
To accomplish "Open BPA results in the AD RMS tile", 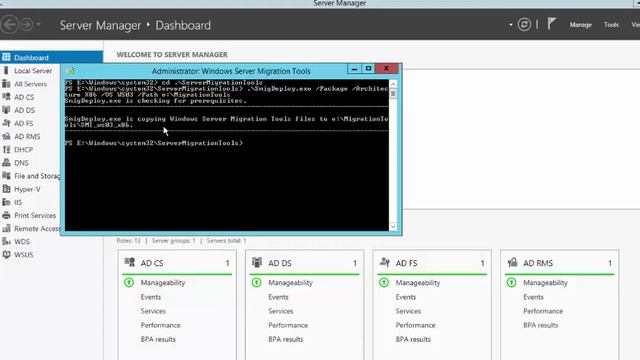I will click(x=540, y=325).
